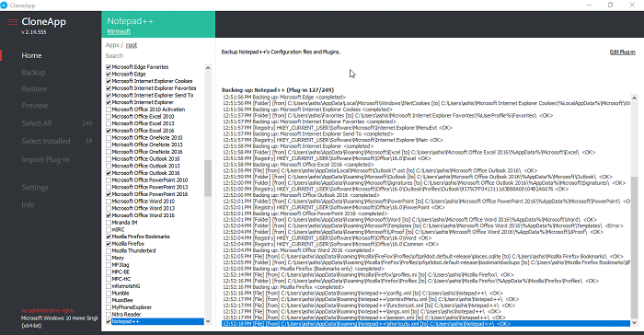This screenshot has width=644, height=335.
Task: Click app list scroll up arrow
Action: [208, 67]
